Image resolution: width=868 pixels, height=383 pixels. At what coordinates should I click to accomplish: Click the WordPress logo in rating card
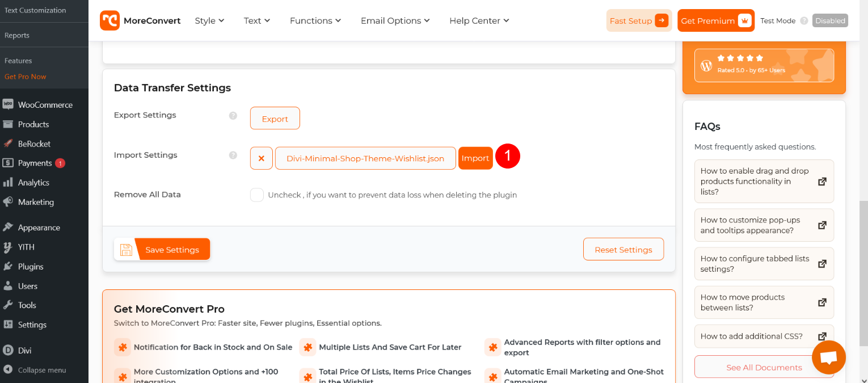point(706,65)
